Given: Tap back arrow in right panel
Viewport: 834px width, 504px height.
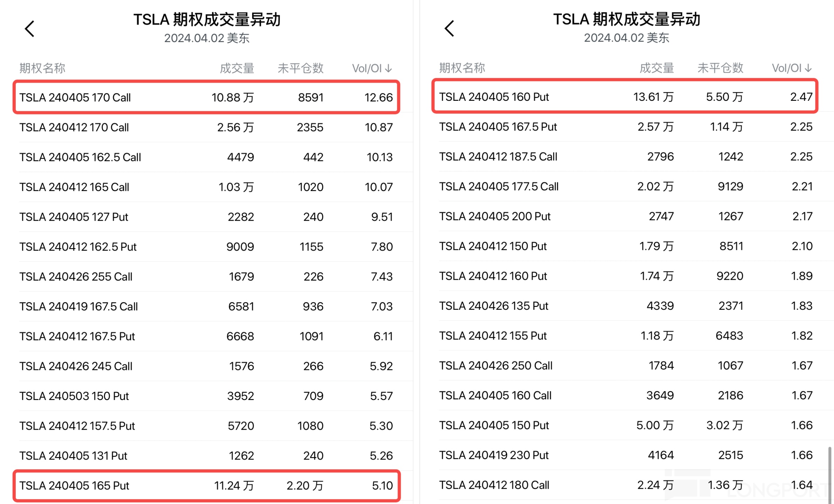Looking at the screenshot, I should (x=449, y=29).
